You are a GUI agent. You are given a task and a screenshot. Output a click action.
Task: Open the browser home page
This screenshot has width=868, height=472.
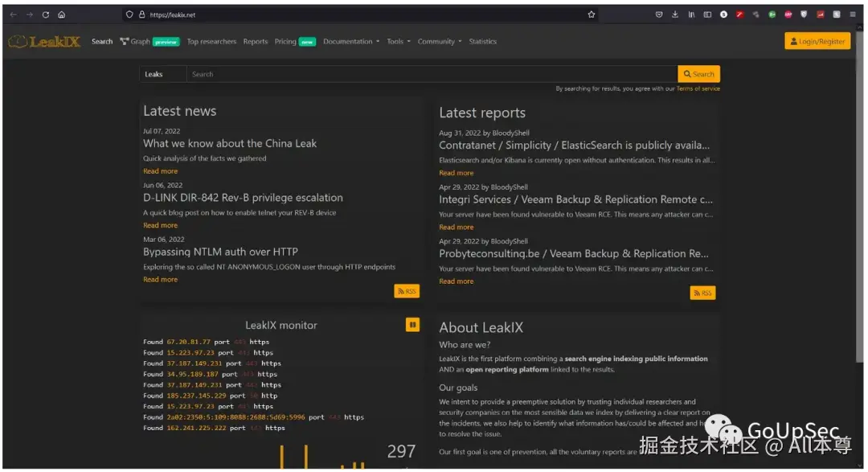tap(61, 15)
